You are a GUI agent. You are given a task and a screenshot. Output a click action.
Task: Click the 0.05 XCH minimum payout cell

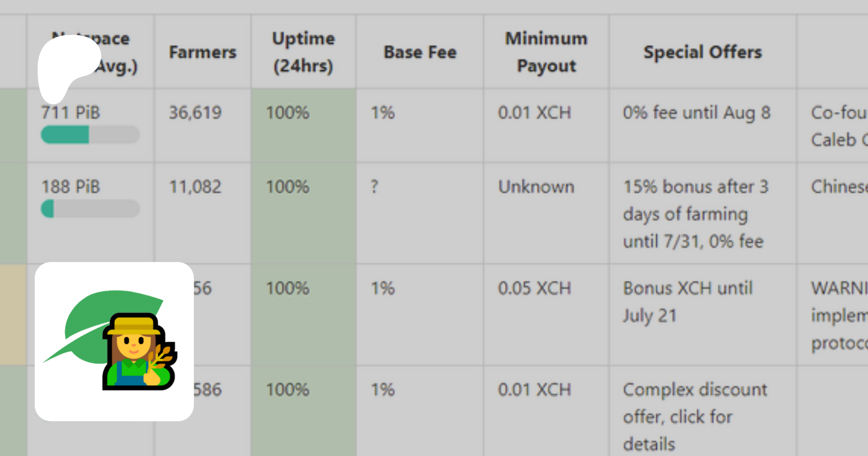534,289
